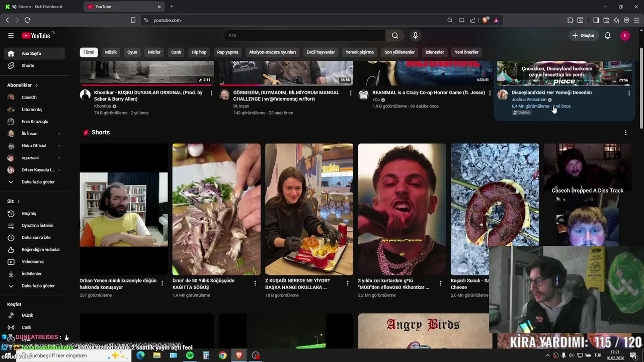Switch to Stream - Kick Dashboard tab
The image size is (644, 362).
point(40,7)
